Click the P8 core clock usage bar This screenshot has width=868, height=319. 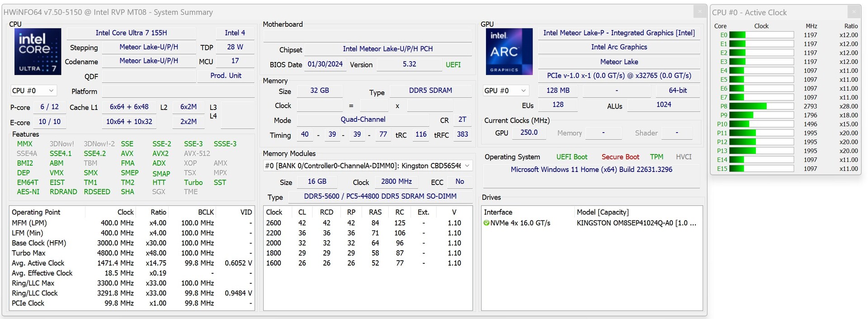761,106
